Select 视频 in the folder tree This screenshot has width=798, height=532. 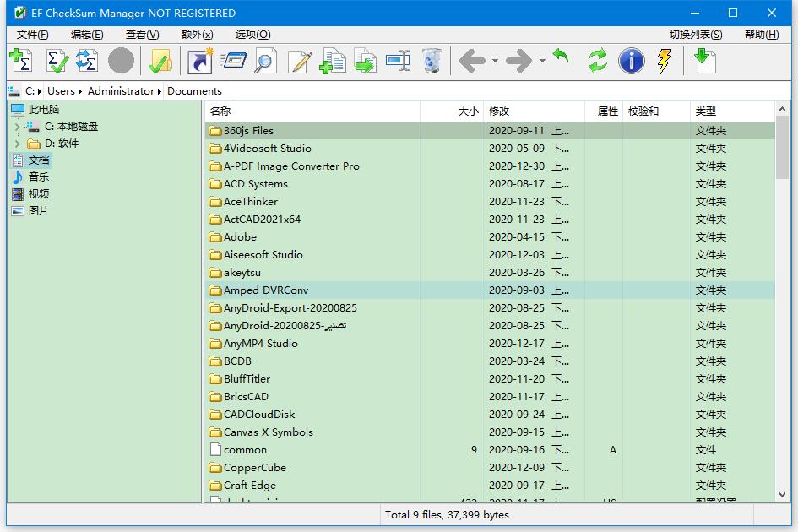pyautogui.click(x=39, y=194)
